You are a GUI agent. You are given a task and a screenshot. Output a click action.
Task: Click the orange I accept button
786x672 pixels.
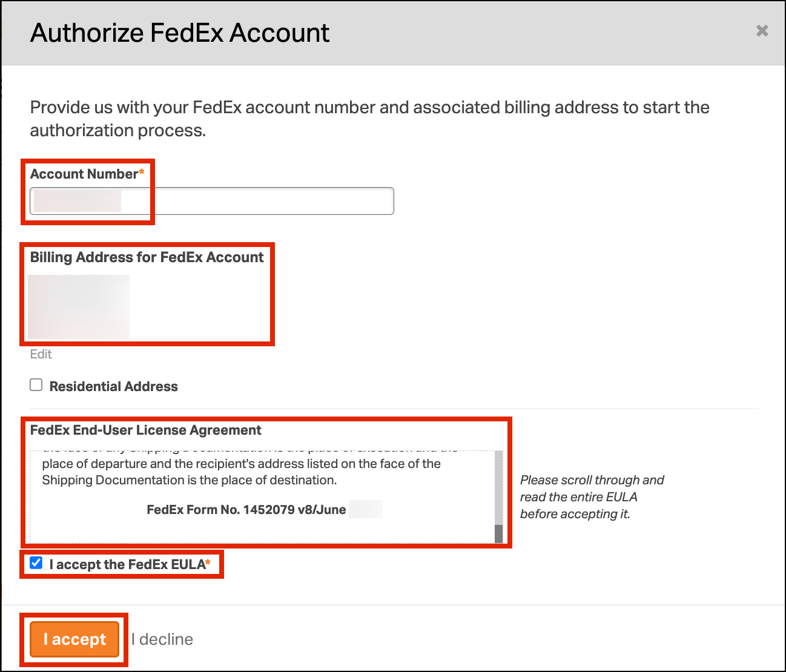coord(74,639)
